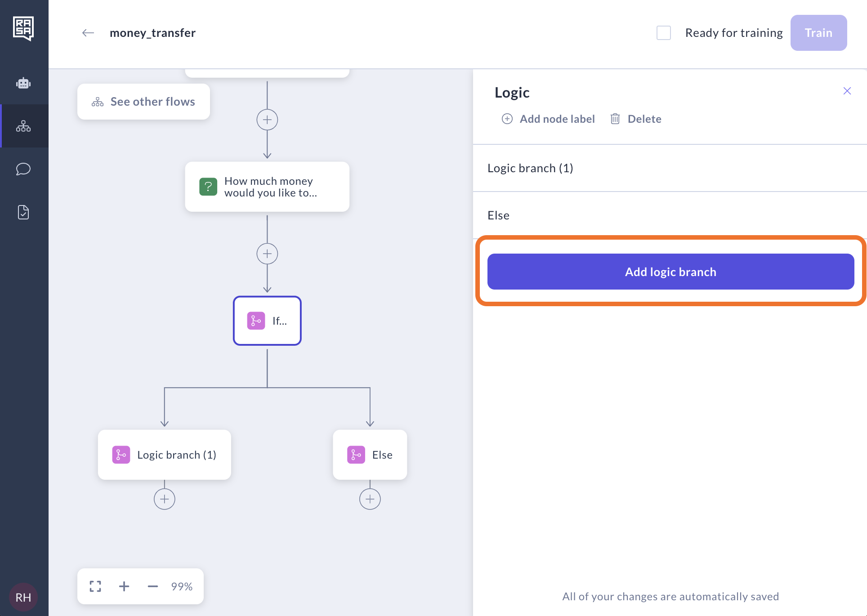
Task: Open the assistant robot sidebar icon
Action: coord(23,83)
